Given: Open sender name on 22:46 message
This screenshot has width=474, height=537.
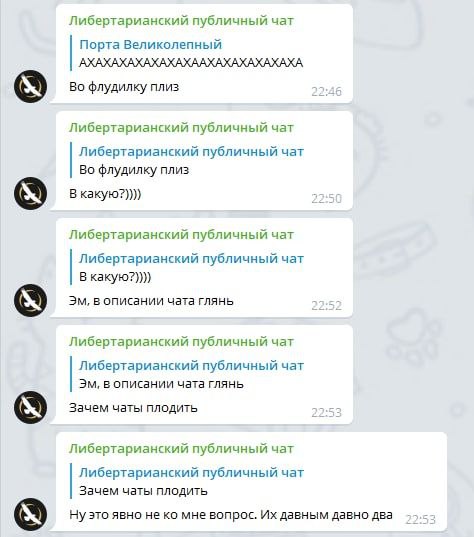Looking at the screenshot, I should click(x=181, y=21).
